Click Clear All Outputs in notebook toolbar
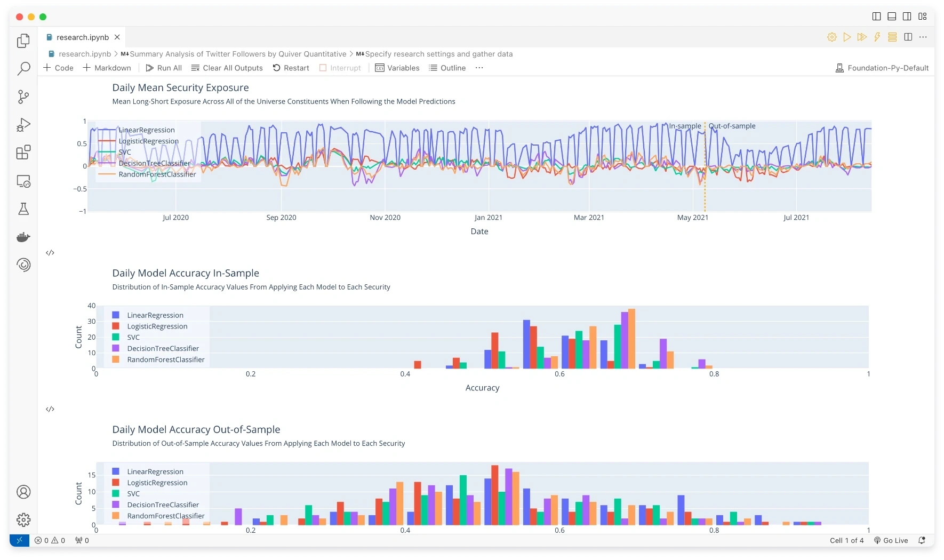Viewport: 944px width, 560px height. pos(227,68)
